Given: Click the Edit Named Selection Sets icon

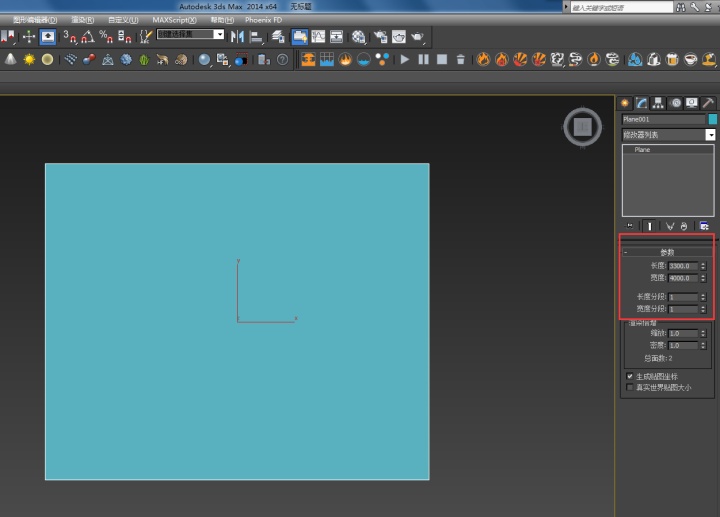Looking at the screenshot, I should point(146,36).
